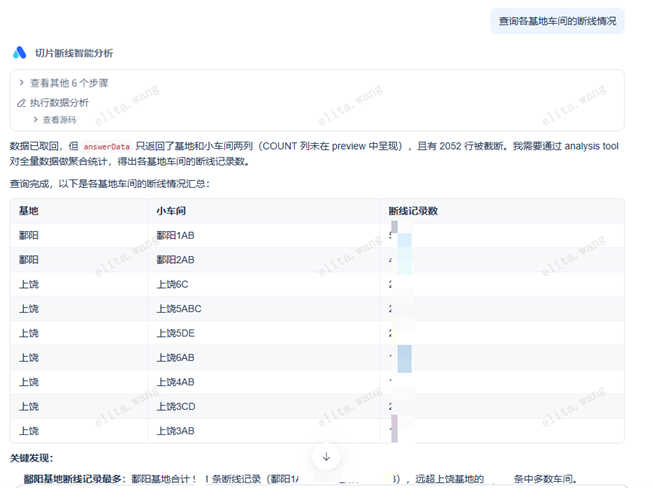Click the scroll-to-bottom arrow button
The width and height of the screenshot is (652, 488).
326,456
